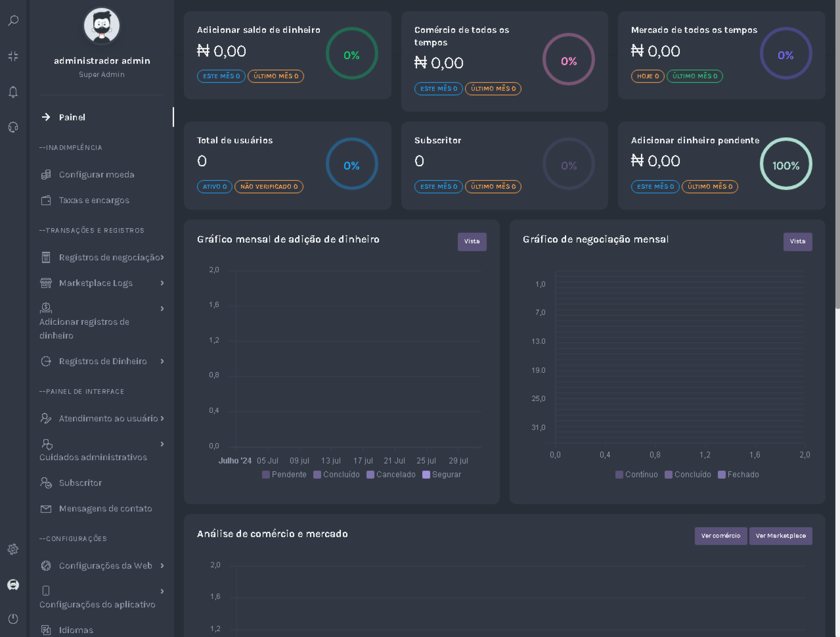
Task: Open Mensagens de contato menu item
Action: [105, 509]
